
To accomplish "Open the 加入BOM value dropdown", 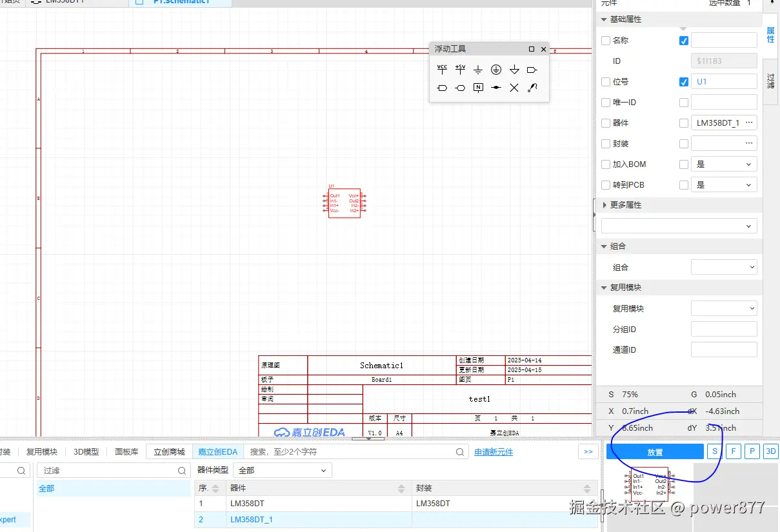I will click(x=724, y=164).
